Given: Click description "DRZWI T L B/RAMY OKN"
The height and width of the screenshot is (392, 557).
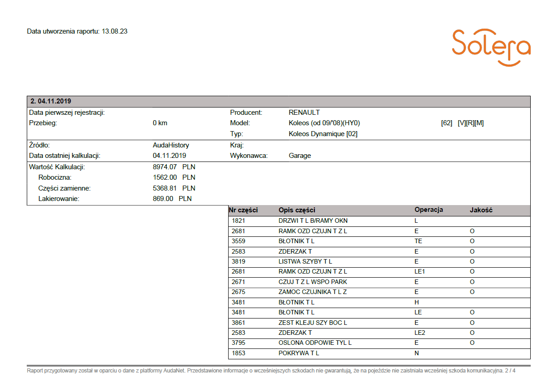Looking at the screenshot, I should (313, 221).
